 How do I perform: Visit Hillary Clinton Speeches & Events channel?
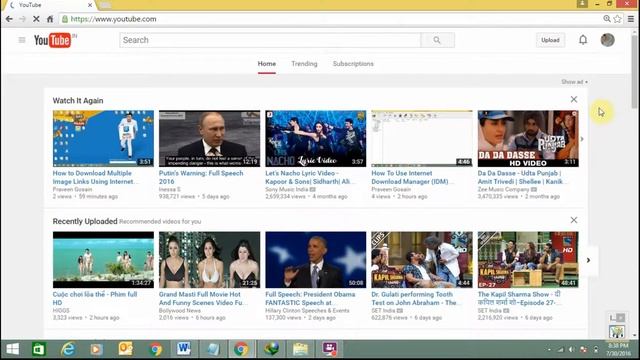click(307, 311)
